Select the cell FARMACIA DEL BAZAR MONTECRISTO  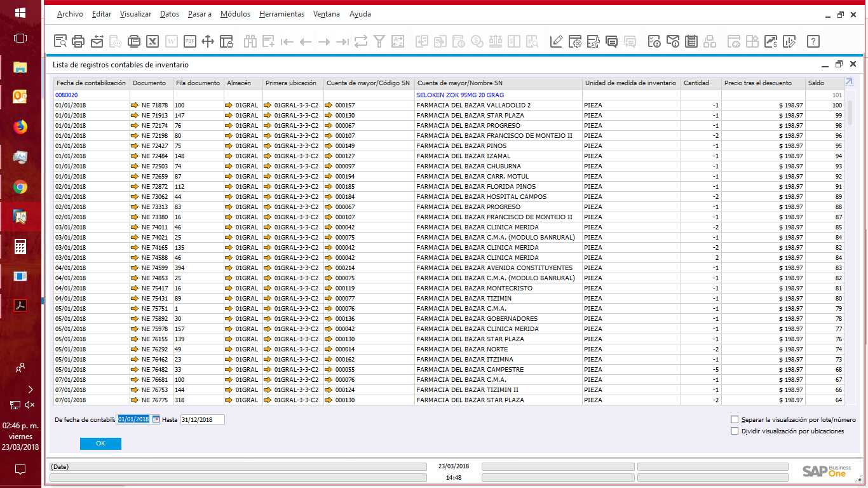pos(498,288)
